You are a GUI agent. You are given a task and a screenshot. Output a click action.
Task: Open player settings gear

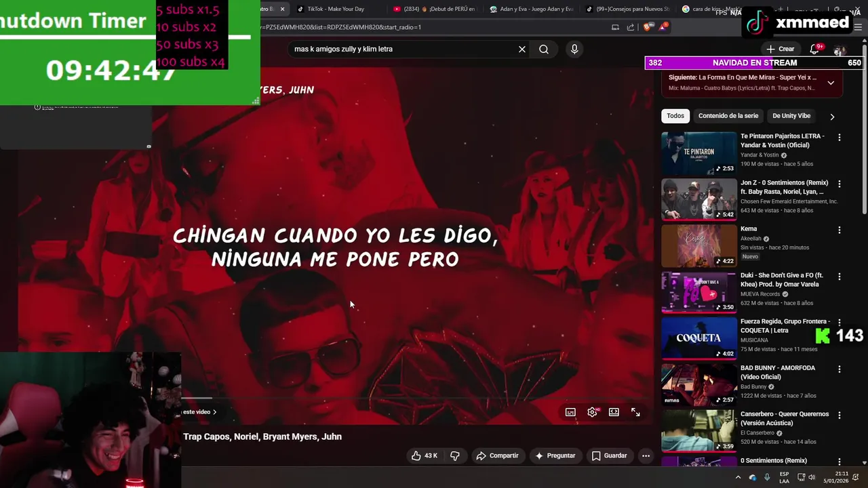592,412
